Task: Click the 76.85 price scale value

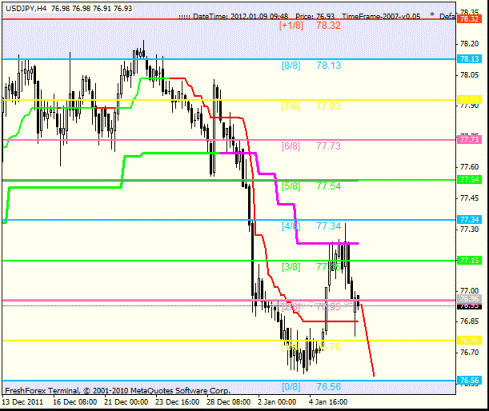Action: click(469, 321)
